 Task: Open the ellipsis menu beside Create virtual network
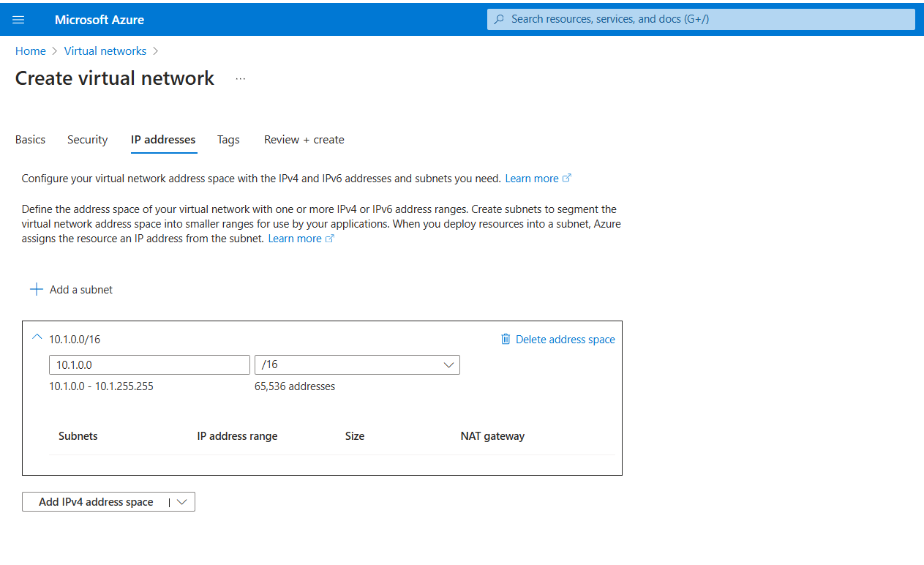[x=241, y=79]
